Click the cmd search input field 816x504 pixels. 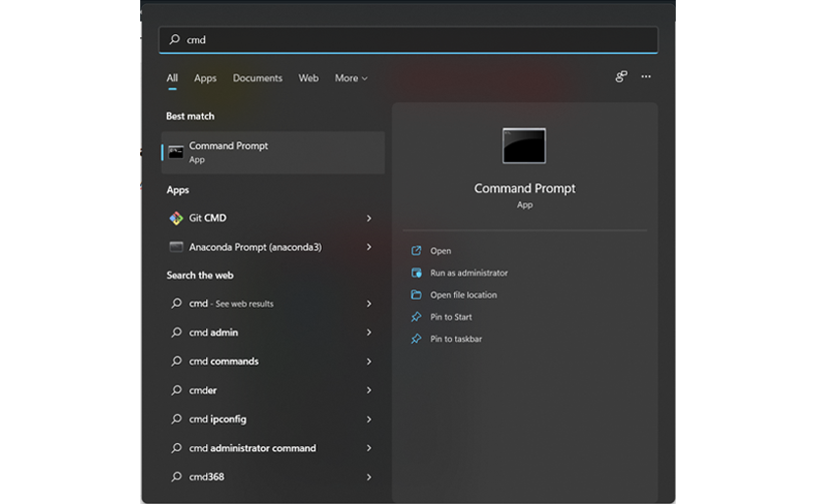coord(408,40)
